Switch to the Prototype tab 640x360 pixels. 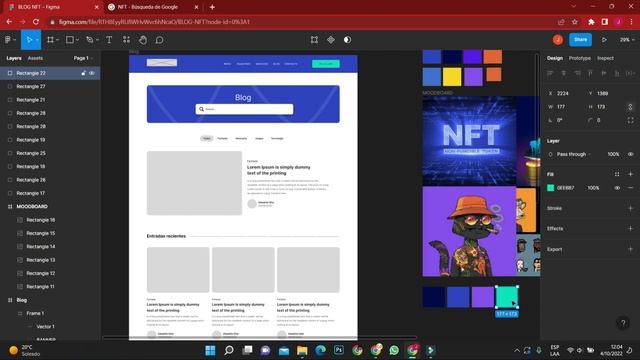coord(580,58)
